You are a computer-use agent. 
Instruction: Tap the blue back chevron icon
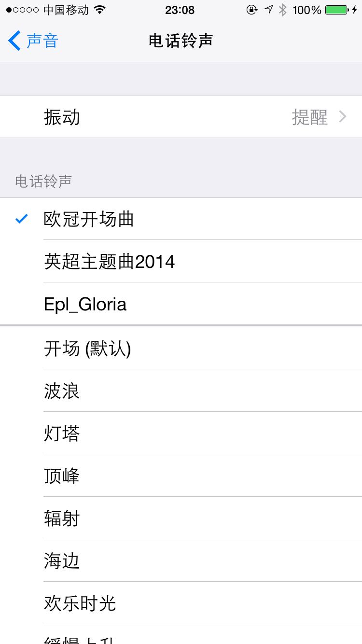14,41
